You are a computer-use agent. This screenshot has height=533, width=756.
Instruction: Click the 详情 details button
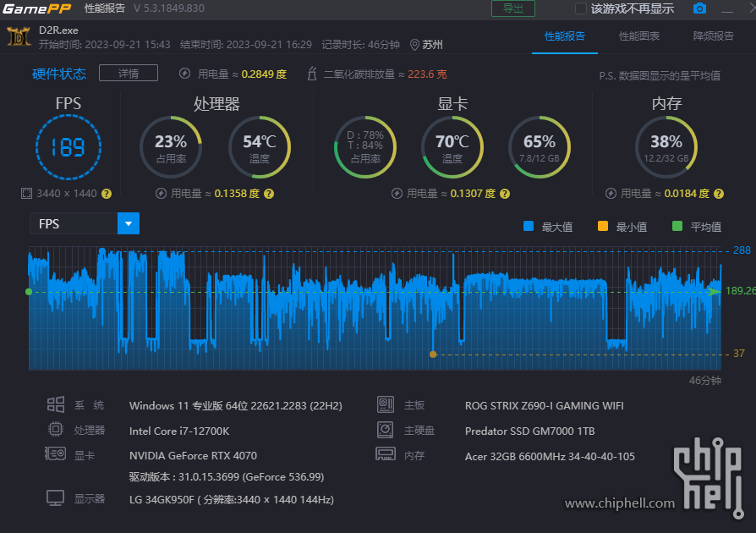(129, 74)
